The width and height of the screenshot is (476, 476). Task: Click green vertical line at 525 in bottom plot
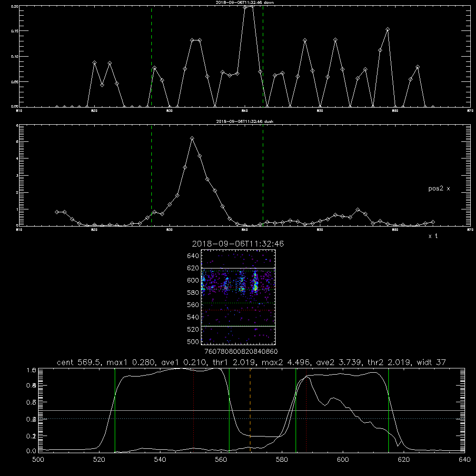click(x=115, y=410)
